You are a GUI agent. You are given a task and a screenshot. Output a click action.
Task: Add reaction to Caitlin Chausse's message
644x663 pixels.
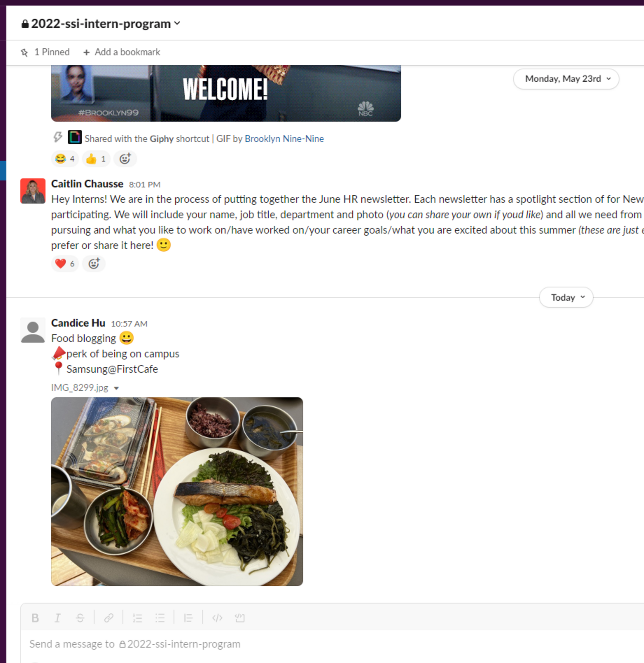point(94,264)
